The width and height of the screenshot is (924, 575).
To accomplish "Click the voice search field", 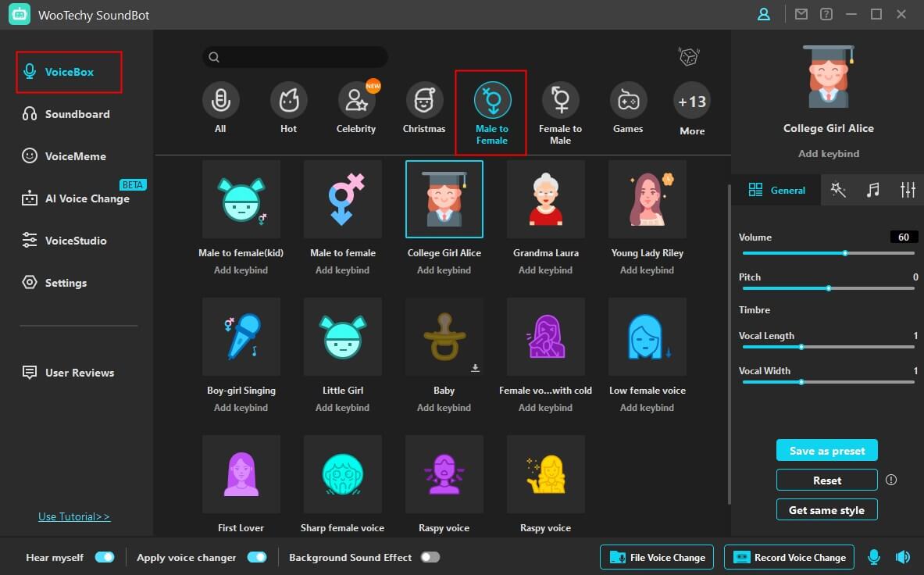I will pyautogui.click(x=295, y=56).
